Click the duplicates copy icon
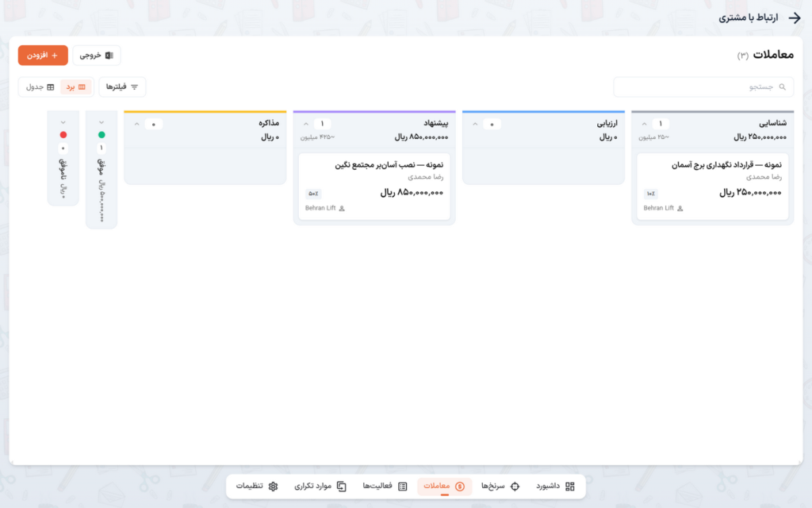812x508 pixels. pos(341,487)
